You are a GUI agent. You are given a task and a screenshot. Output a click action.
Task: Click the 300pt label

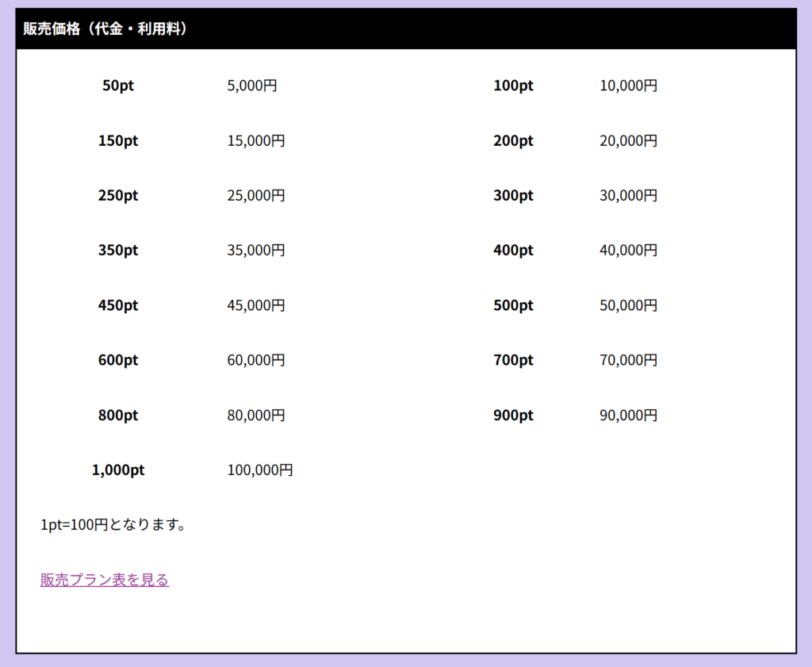513,196
